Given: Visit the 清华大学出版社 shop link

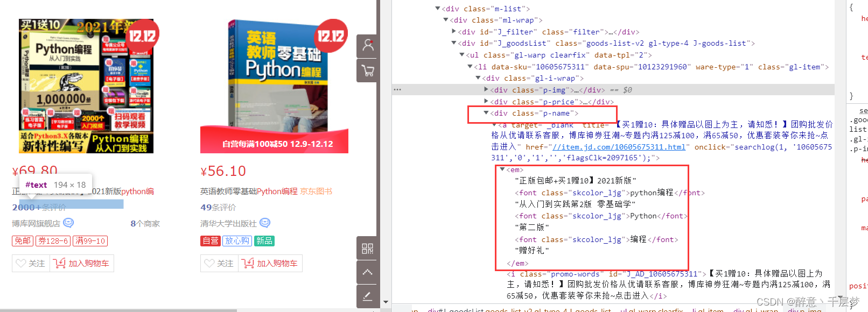Looking at the screenshot, I should click(228, 223).
